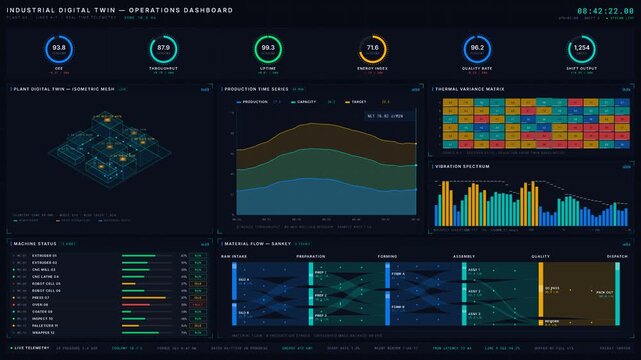Click the 08:42:22 clock readout
Screen dimensions: 641x360
pos(605,11)
